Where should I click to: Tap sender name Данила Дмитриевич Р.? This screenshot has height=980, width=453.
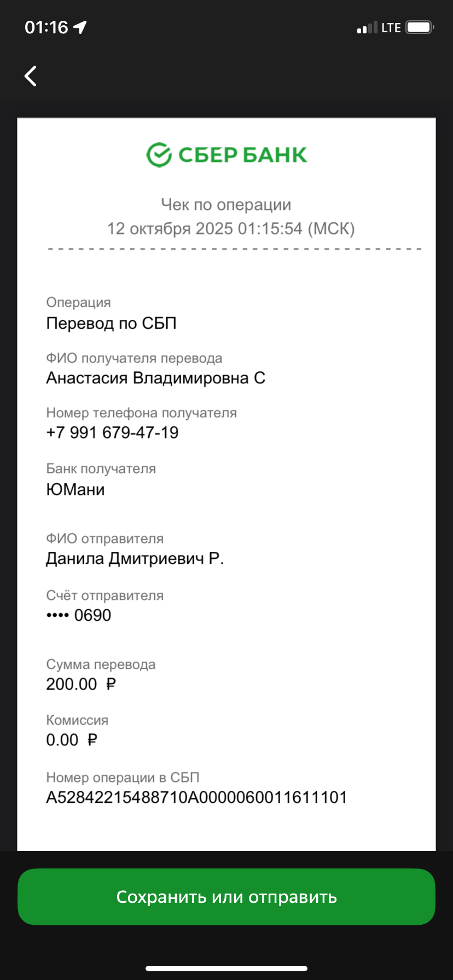(x=135, y=558)
